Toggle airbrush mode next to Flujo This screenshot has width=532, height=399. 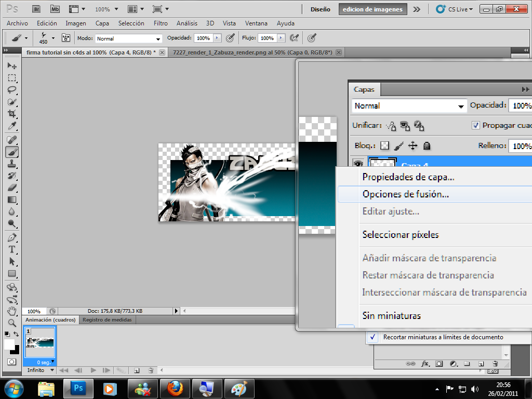(294, 38)
